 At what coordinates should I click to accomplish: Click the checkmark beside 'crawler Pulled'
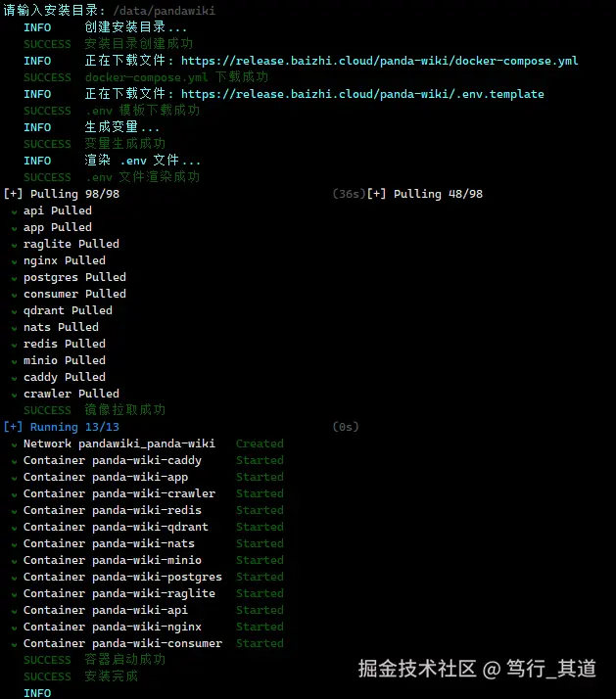coord(15,396)
